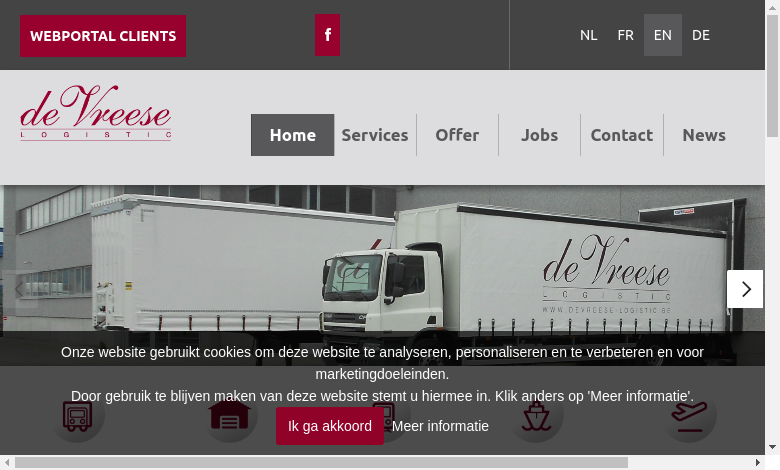
Task: Open the Webportal Clients button
Action: click(x=103, y=36)
